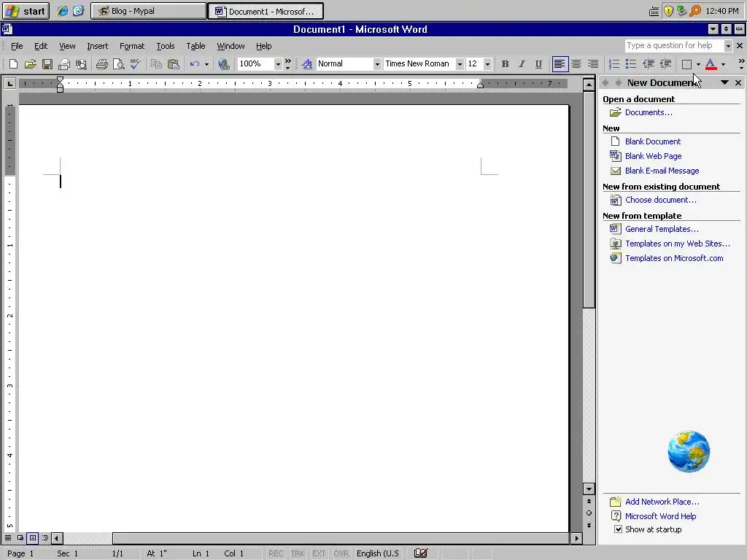Click the Paste toolbar icon
The image size is (747, 560).
(x=174, y=64)
